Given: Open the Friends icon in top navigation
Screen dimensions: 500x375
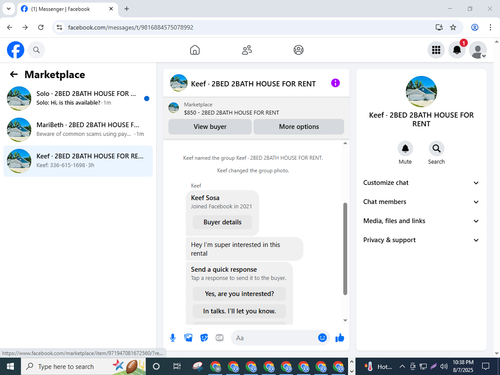Looking at the screenshot, I should [x=247, y=50].
